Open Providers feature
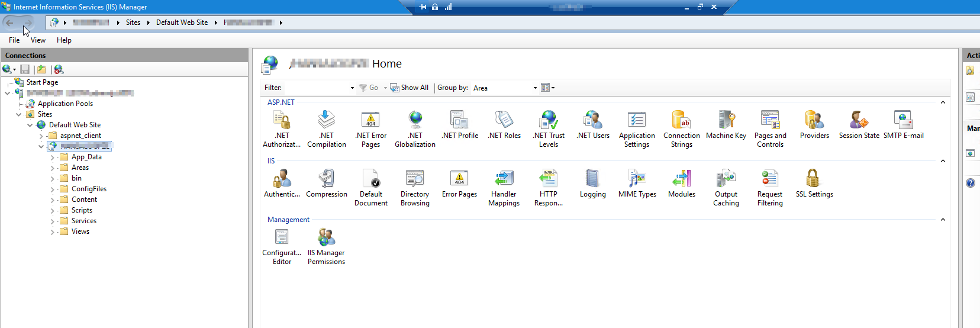Screen dimensions: 980x328 (x=814, y=124)
